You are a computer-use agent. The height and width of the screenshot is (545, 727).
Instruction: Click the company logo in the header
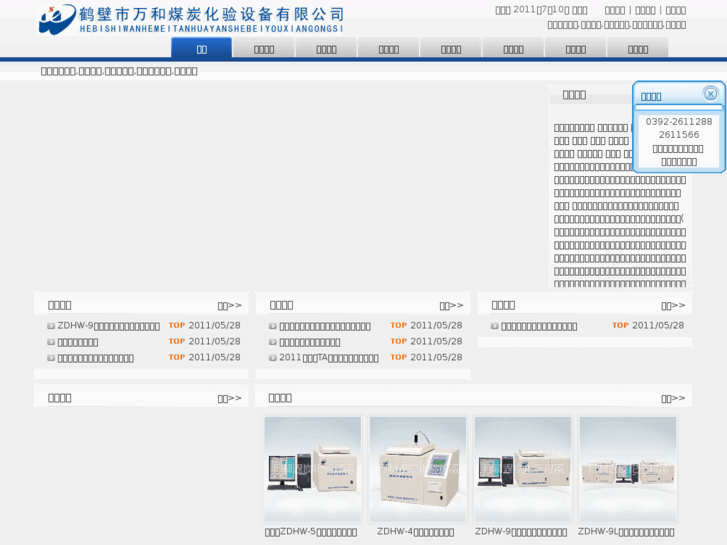point(190,19)
